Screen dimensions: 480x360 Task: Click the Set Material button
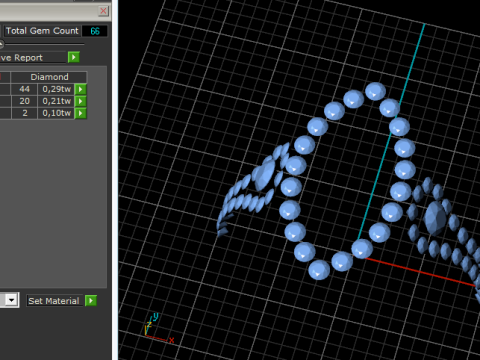point(54,301)
